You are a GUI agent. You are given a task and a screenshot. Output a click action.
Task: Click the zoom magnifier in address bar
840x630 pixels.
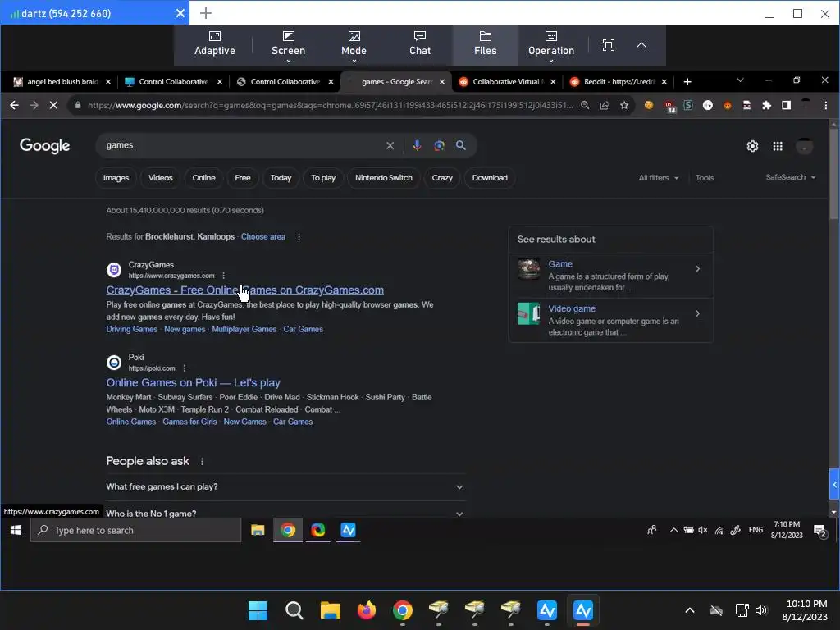click(584, 105)
